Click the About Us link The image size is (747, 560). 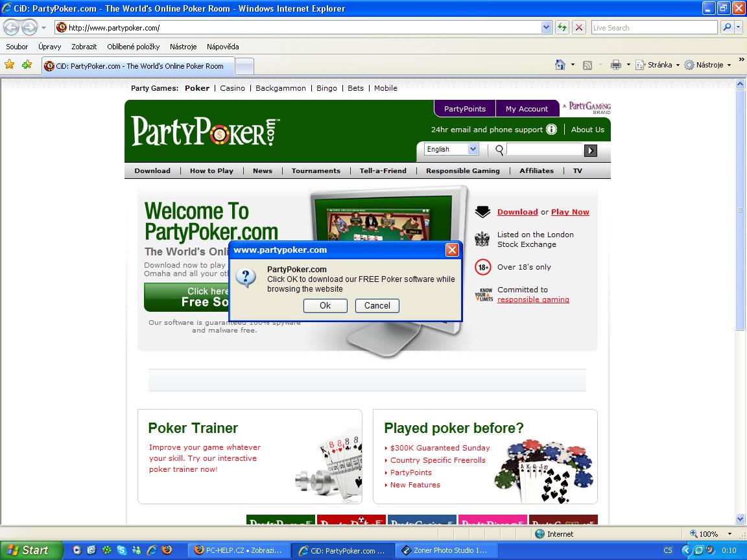(587, 130)
